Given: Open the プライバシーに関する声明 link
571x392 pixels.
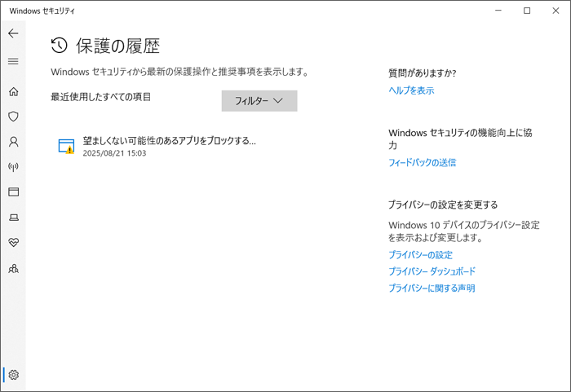Looking at the screenshot, I should pos(432,288).
